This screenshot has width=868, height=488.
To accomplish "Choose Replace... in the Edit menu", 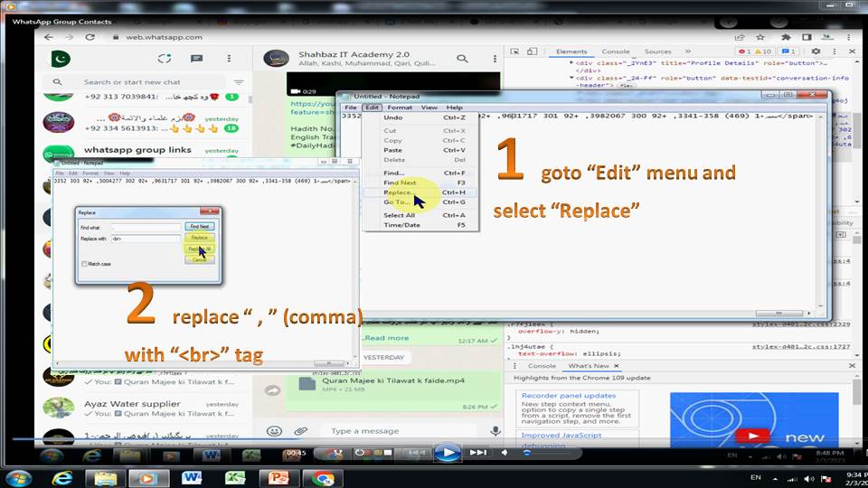I will (x=420, y=192).
